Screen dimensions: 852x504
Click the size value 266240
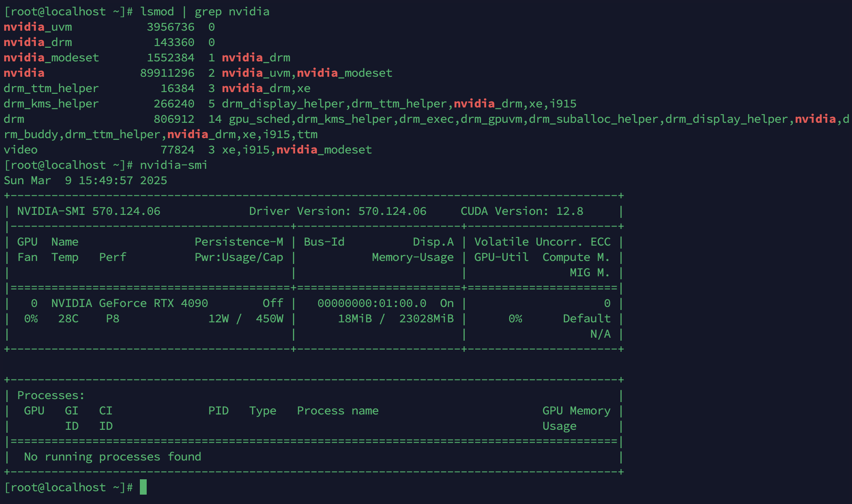click(x=174, y=104)
